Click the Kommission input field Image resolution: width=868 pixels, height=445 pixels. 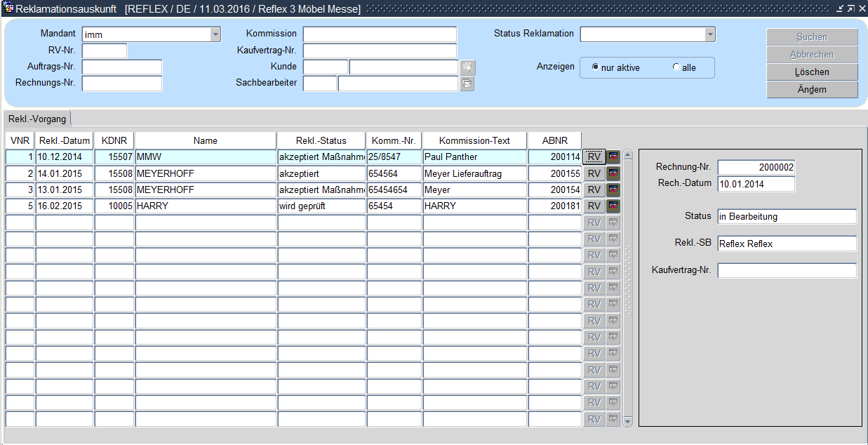coord(380,34)
